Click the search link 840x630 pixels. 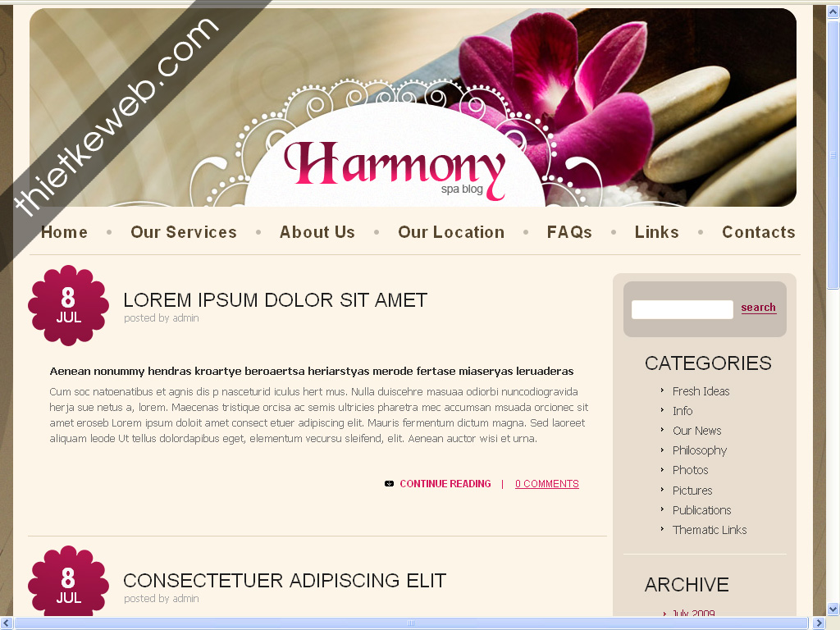[759, 308]
